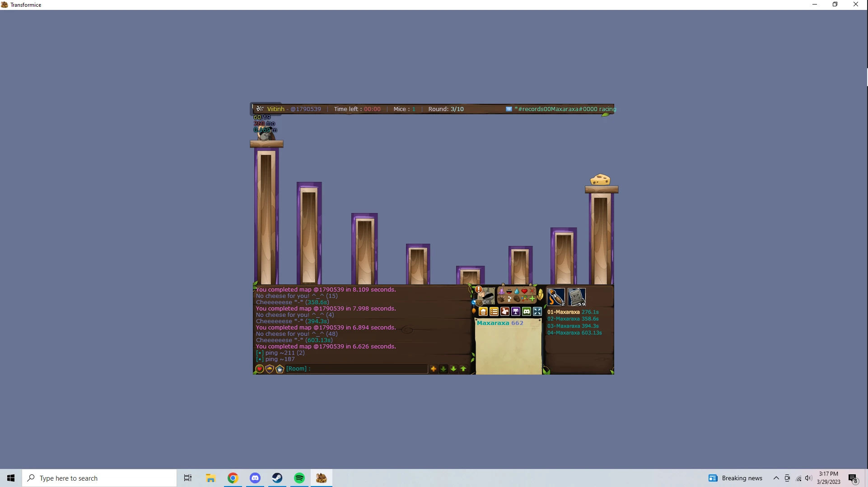Open File Explorer from the taskbar
The height and width of the screenshot is (487, 868).
210,478
